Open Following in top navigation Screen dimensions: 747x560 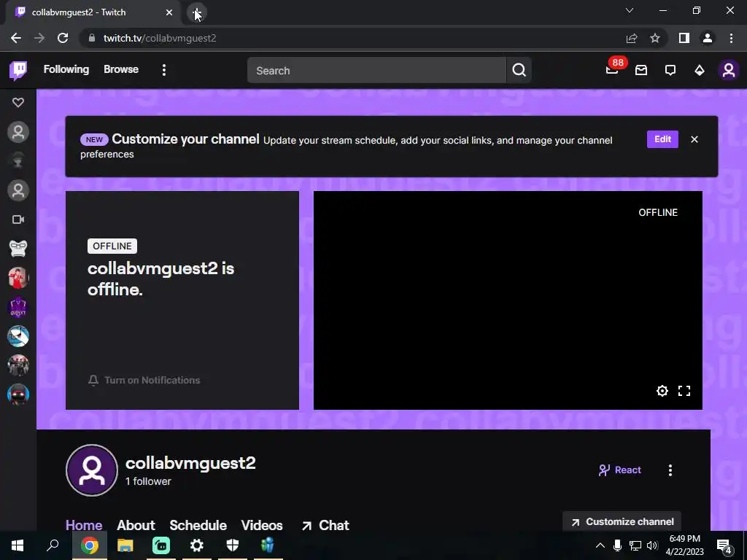pyautogui.click(x=66, y=69)
